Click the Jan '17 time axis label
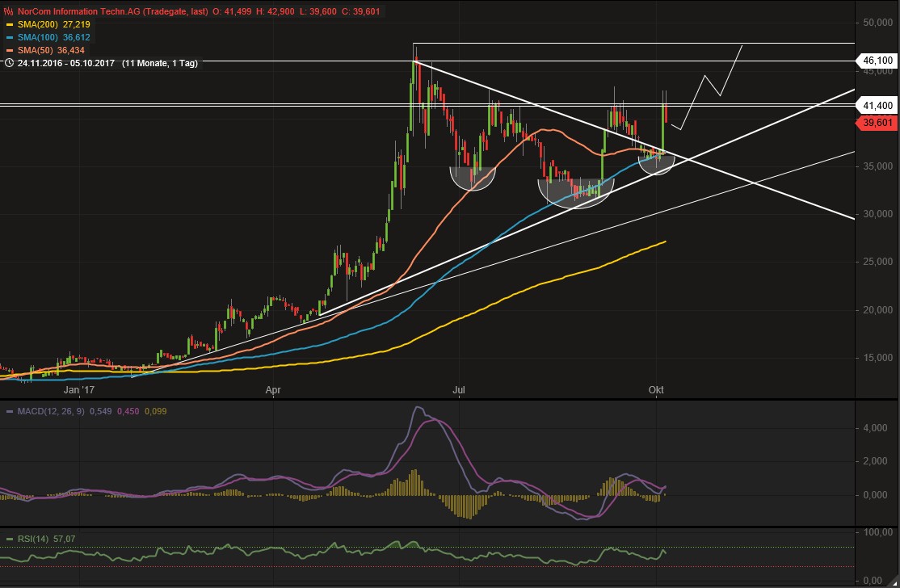 [x=78, y=390]
